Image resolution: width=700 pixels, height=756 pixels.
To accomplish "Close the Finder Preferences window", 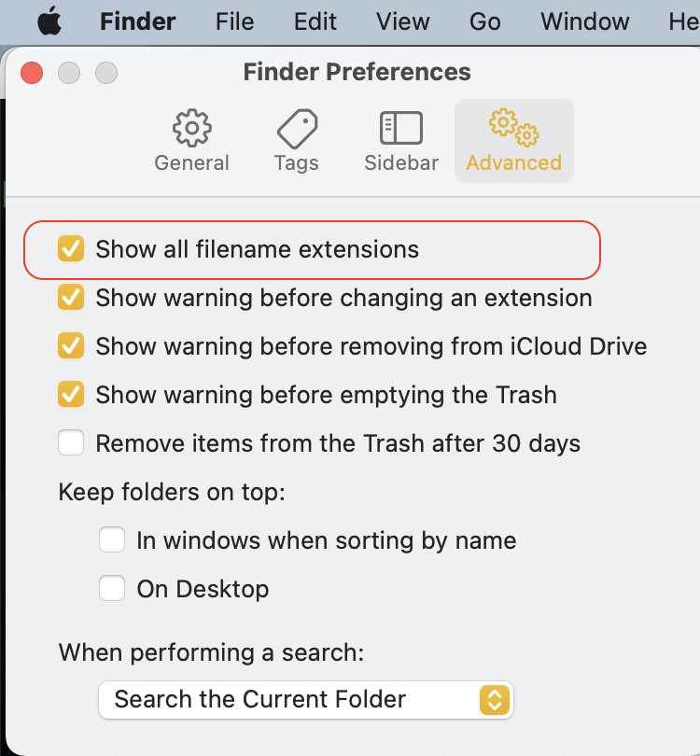I will (x=33, y=73).
